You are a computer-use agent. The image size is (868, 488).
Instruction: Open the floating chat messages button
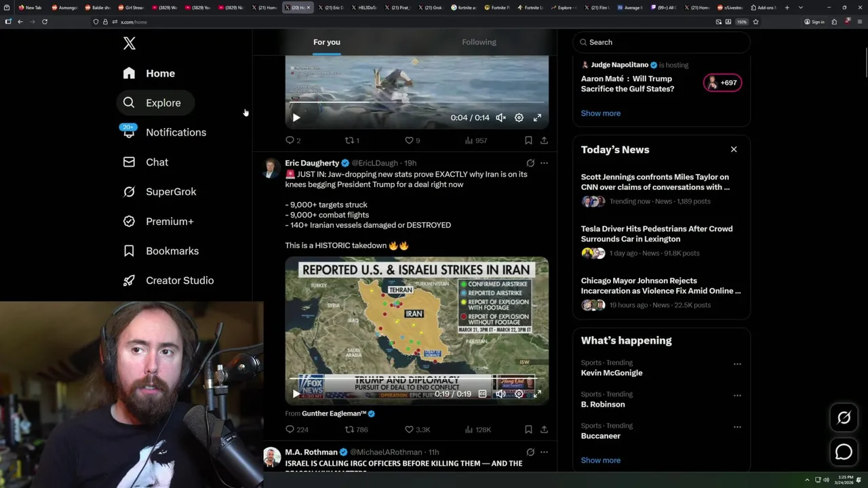(x=844, y=452)
